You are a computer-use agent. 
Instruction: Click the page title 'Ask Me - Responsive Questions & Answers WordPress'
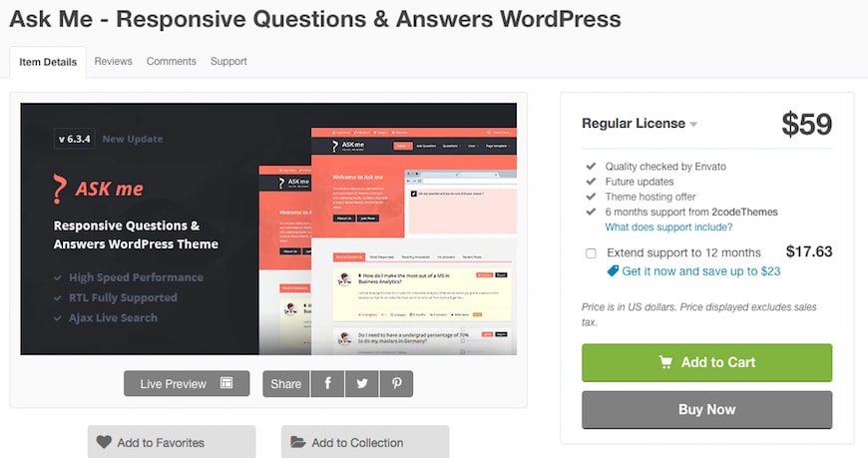click(x=315, y=19)
